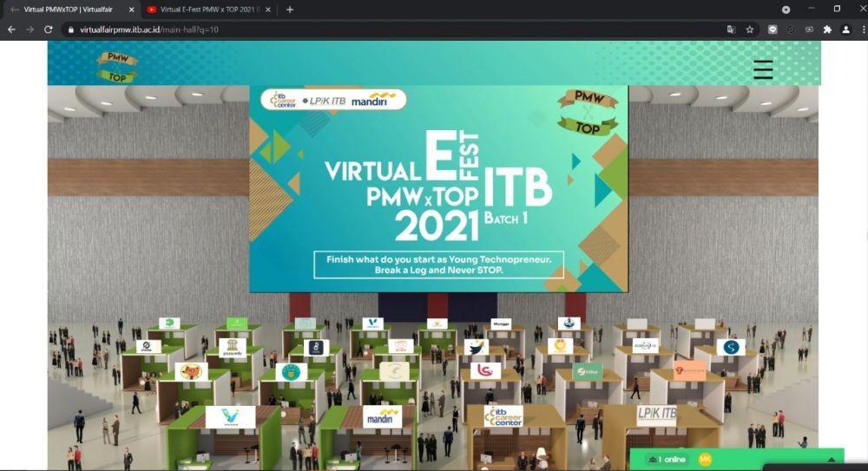
Task: Go forward in browser history
Action: pos(30,29)
